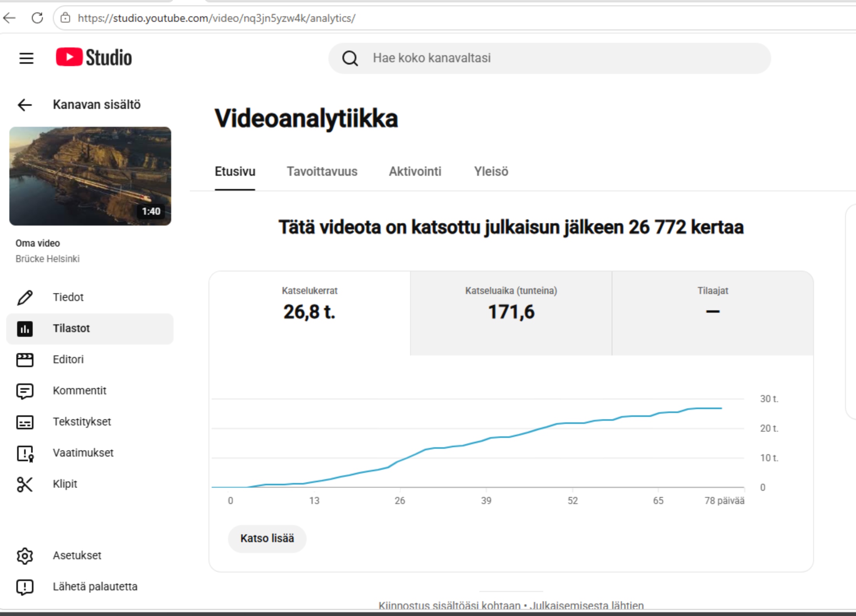Click the 52 day axis label
Viewport: 856px width, 616px height.
pyautogui.click(x=573, y=501)
